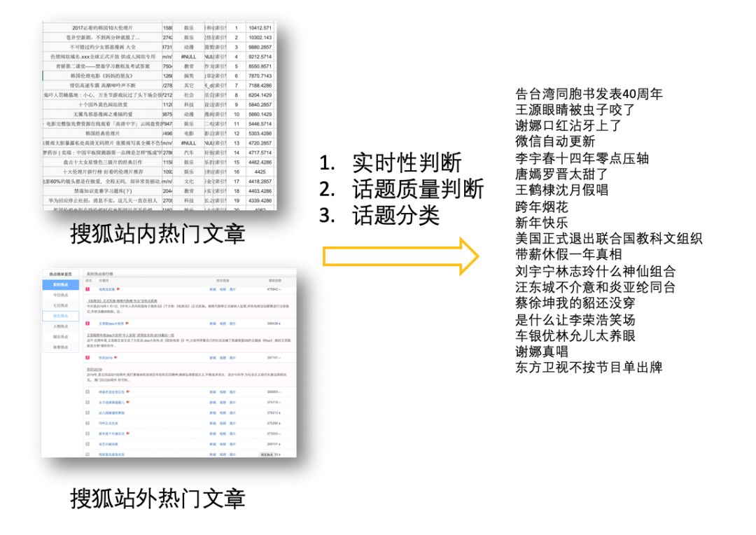Select topic 跨年烟花
This screenshot has width=756, height=535.
(541, 207)
